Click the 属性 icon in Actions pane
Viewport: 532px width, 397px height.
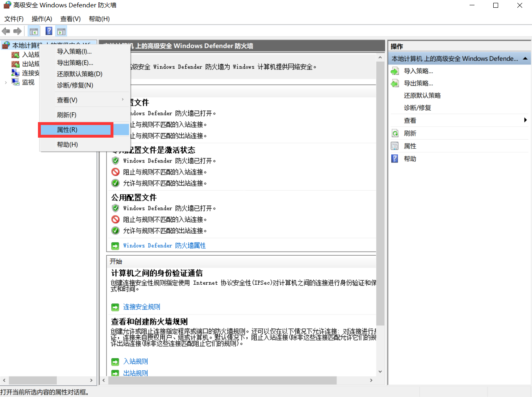tap(395, 146)
